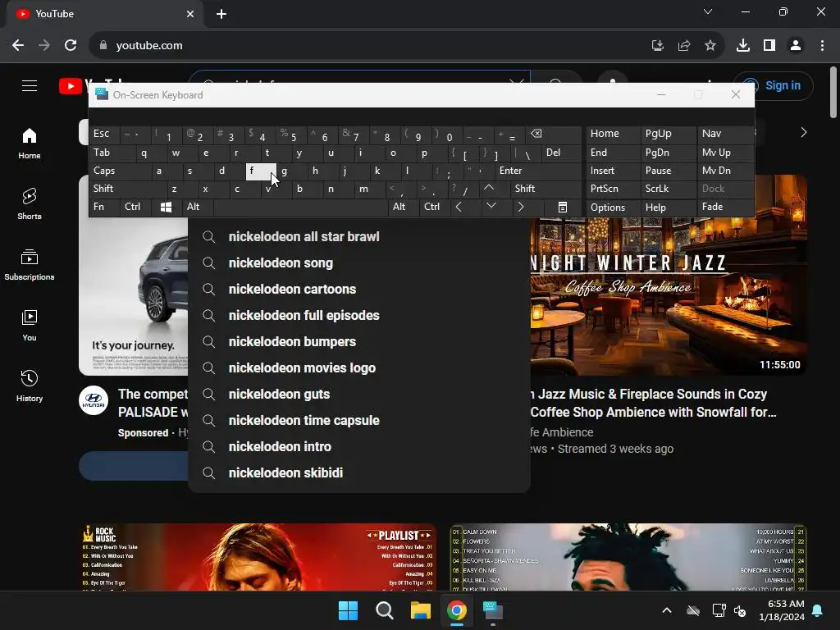Toggle Fade on On-Screen Keyboard

point(725,207)
